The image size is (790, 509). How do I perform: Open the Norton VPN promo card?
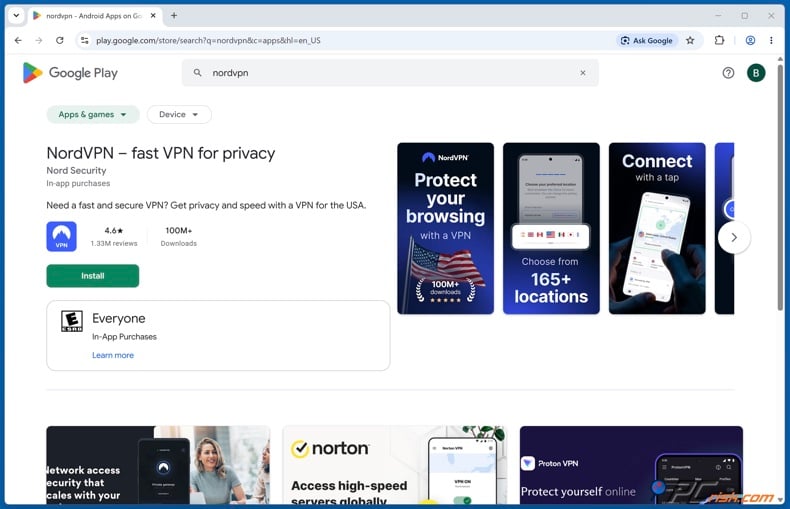pos(395,465)
